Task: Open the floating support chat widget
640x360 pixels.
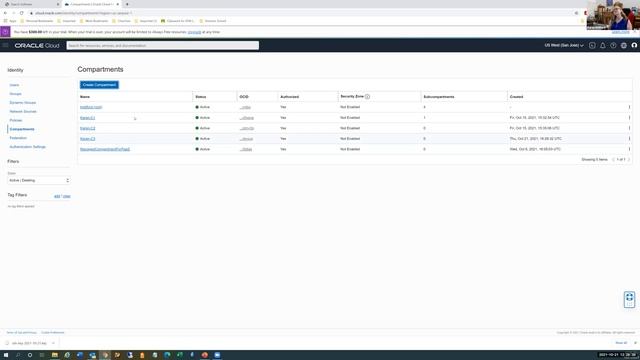Action: 629,300
